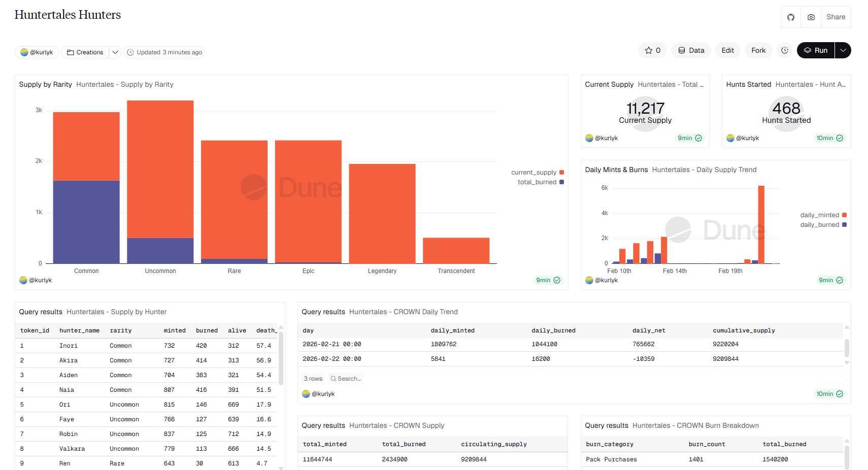Click the Fork option
The height and width of the screenshot is (470, 868).
758,50
